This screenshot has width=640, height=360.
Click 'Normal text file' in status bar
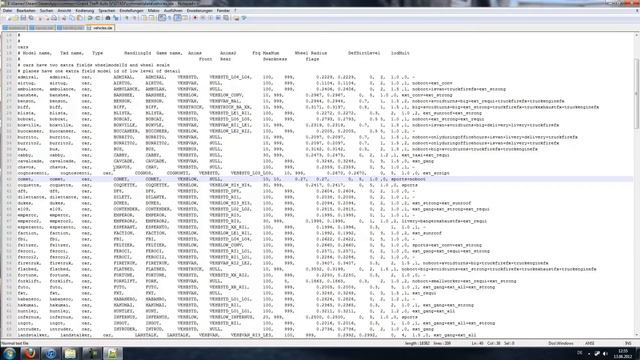(x=15, y=343)
